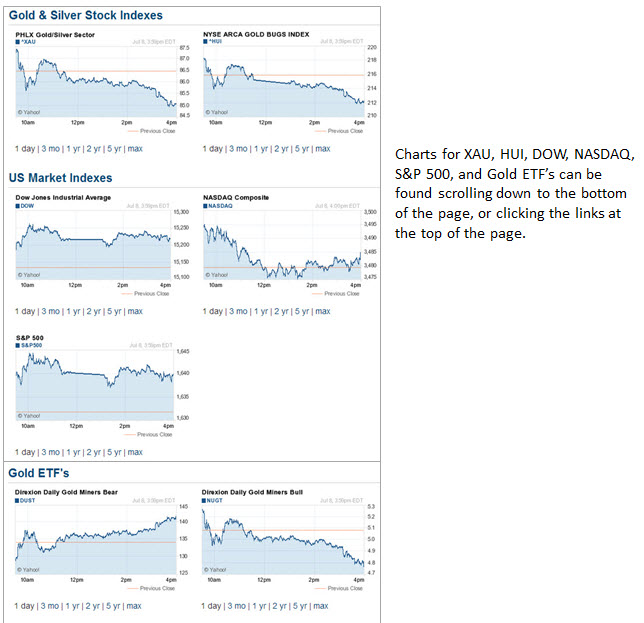
Task: Select 3 mo range under the DUST chart
Action: tap(49, 606)
